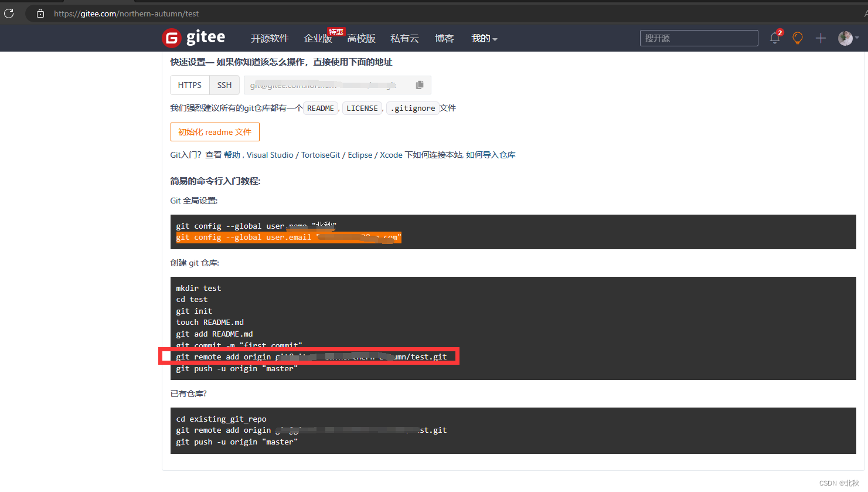Click the lightbulb icon in the navbar
The height and width of the screenshot is (492, 868).
(797, 38)
